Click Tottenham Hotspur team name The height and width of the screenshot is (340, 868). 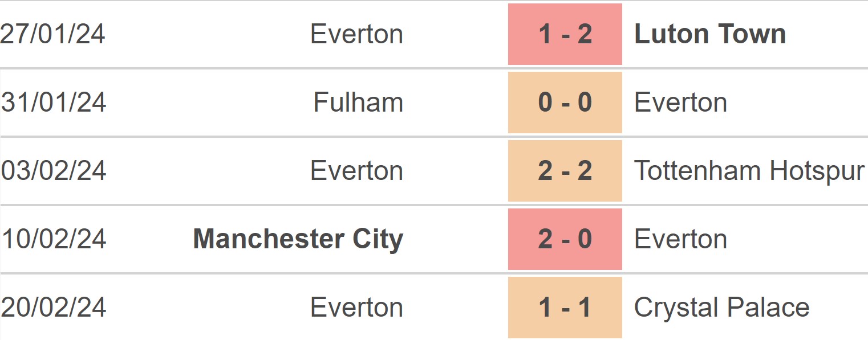tap(749, 171)
